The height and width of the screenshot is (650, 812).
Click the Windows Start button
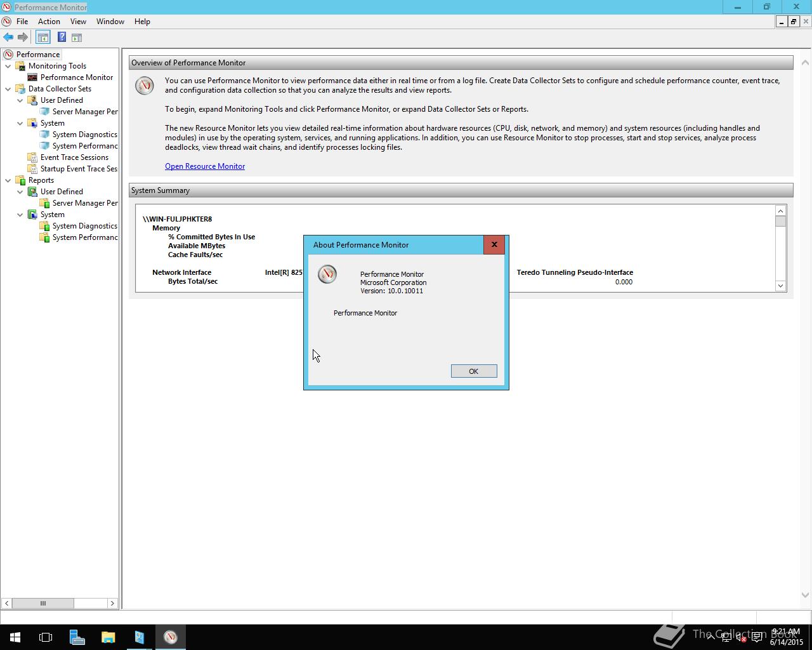[15, 637]
